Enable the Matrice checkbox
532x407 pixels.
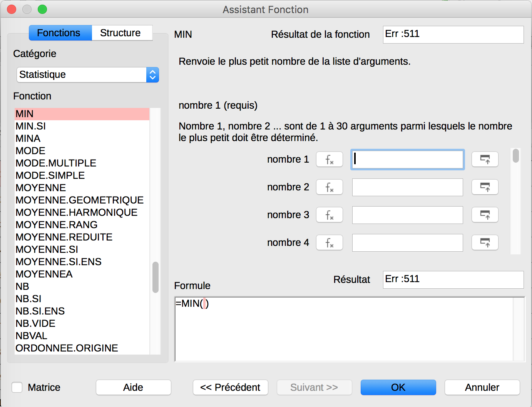[x=17, y=387]
